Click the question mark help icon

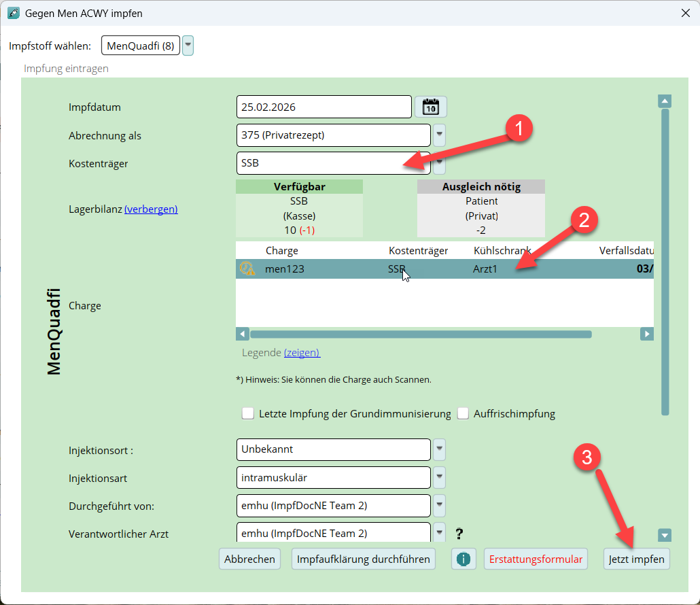[x=459, y=534]
